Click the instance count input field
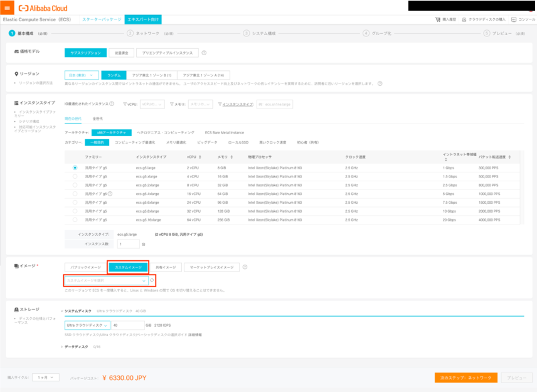This screenshot has height=392, width=537. click(129, 244)
